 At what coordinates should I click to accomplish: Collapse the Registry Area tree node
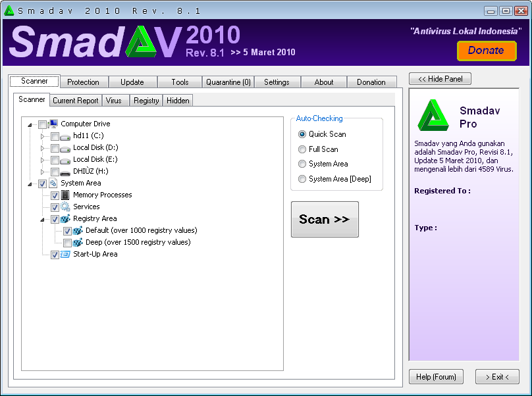click(43, 219)
